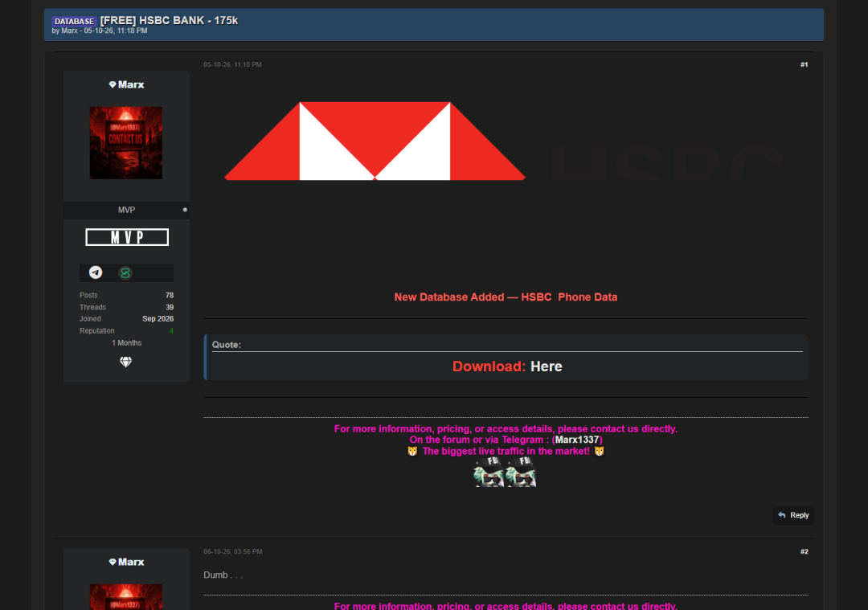Click "The biggest live traffic in the market!" text
868x610 pixels.
[x=506, y=451]
